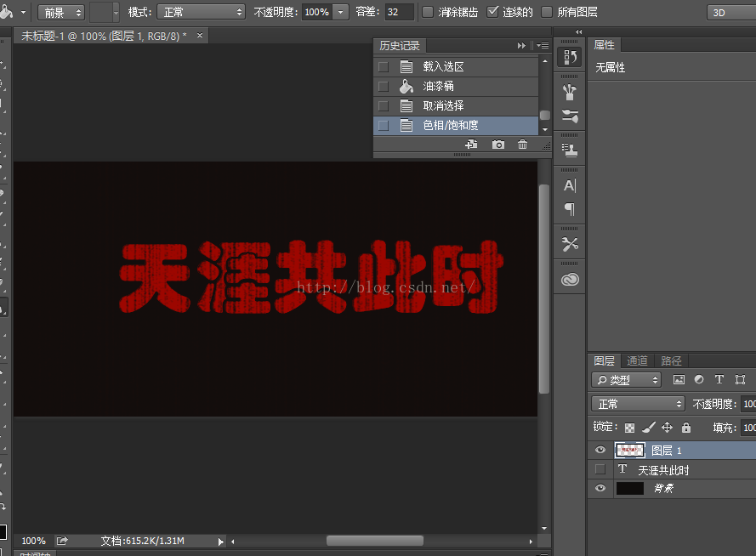The height and width of the screenshot is (556, 756).
Task: Lock position move icon
Action: (x=667, y=427)
